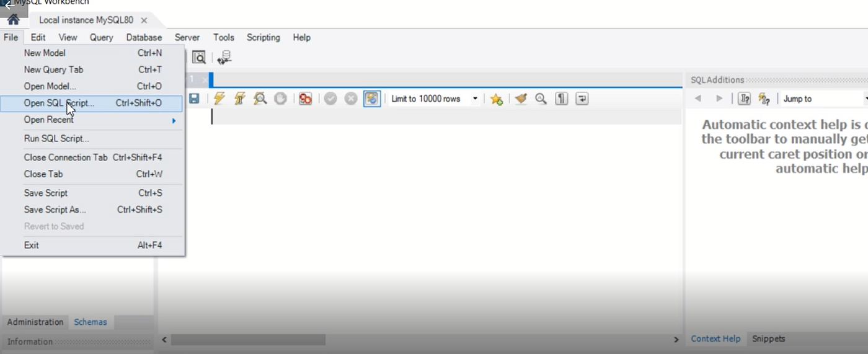Expand the Open Recent submenu arrow

174,120
